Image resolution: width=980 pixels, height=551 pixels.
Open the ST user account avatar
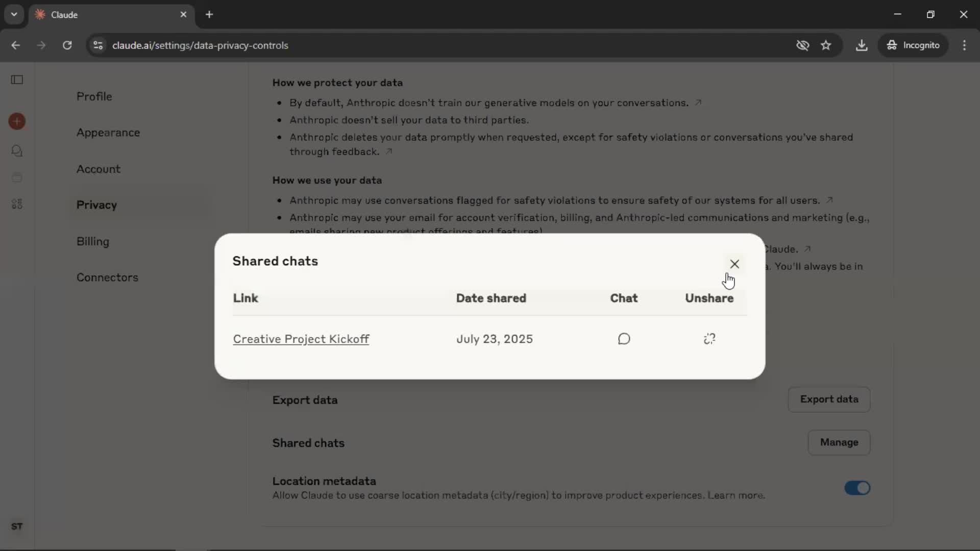(x=17, y=527)
